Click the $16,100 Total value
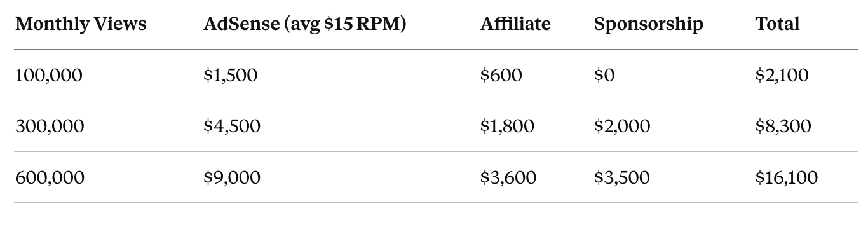Image resolution: width=868 pixels, height=234 pixels. [787, 177]
